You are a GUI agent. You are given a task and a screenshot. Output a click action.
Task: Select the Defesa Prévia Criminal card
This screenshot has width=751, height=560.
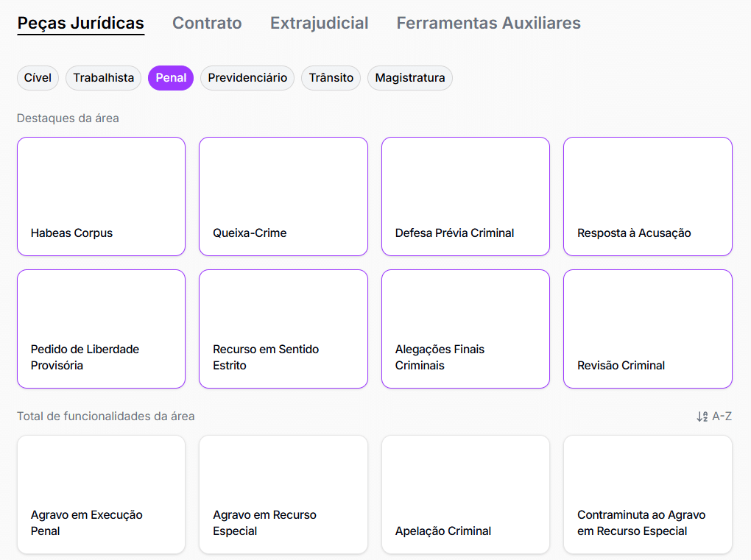465,196
